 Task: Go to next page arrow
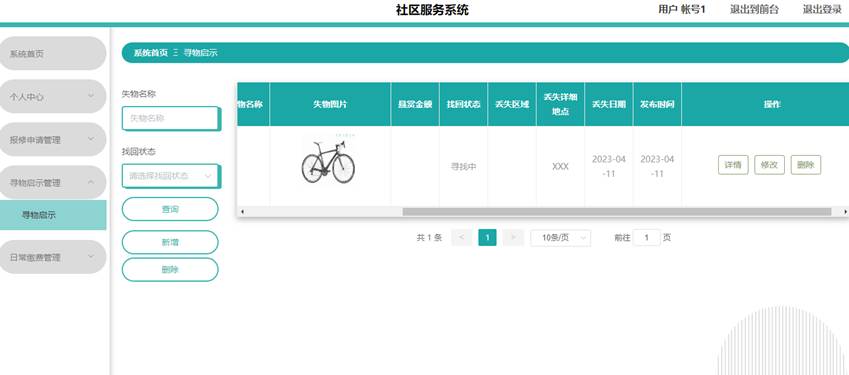[513, 237]
